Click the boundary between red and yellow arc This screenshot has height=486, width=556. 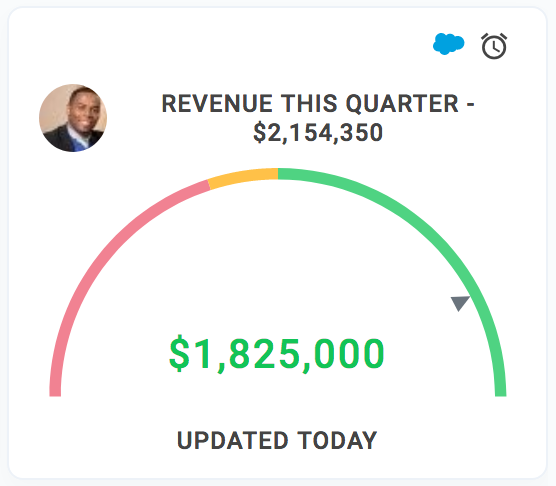coord(209,185)
